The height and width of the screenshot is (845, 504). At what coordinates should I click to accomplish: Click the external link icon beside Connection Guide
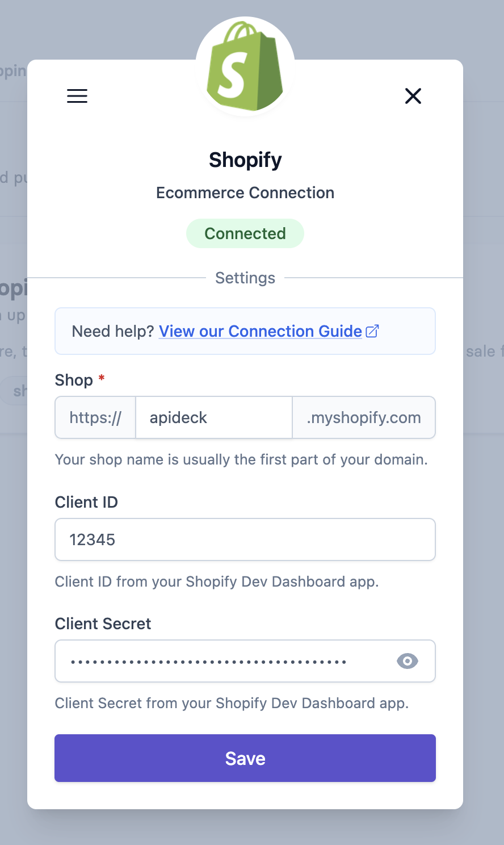point(373,331)
